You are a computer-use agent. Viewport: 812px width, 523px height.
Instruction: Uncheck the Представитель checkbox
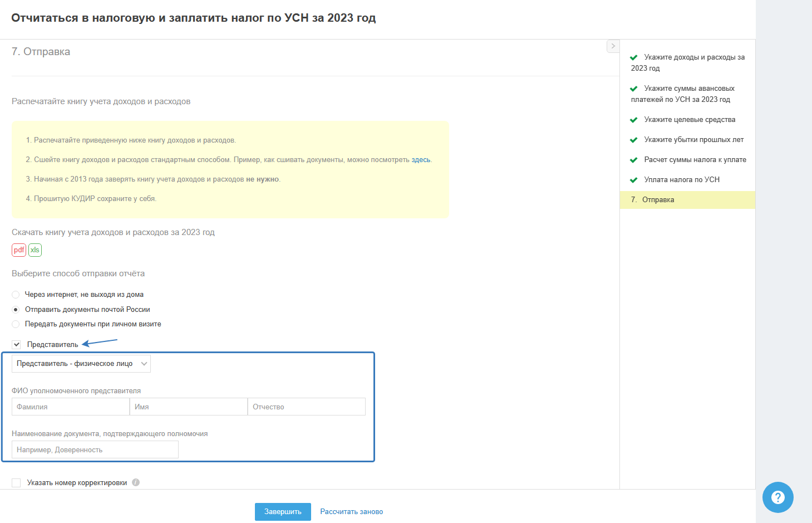[x=17, y=345]
